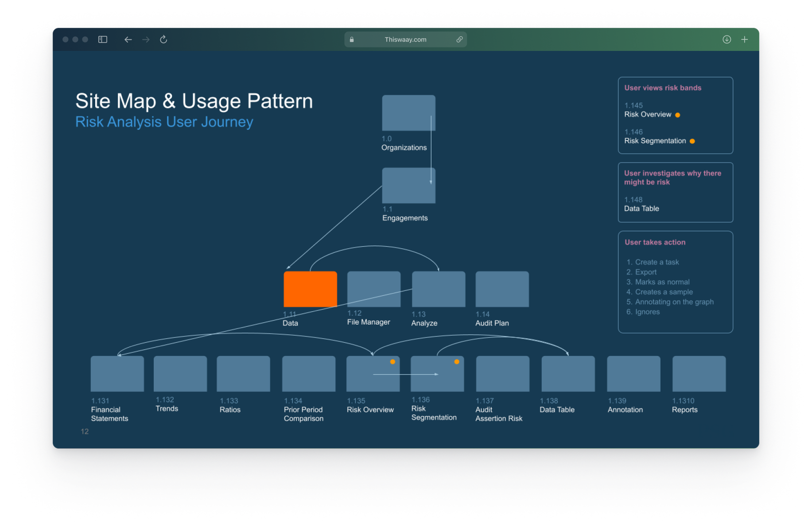The width and height of the screenshot is (812, 526).
Task: Go back using the back arrow
Action: (x=128, y=39)
